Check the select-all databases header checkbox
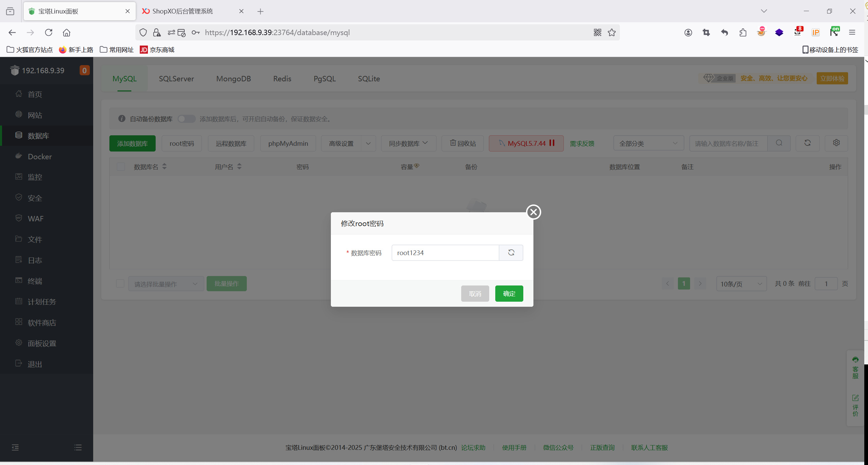Image resolution: width=868 pixels, height=465 pixels. pyautogui.click(x=121, y=167)
